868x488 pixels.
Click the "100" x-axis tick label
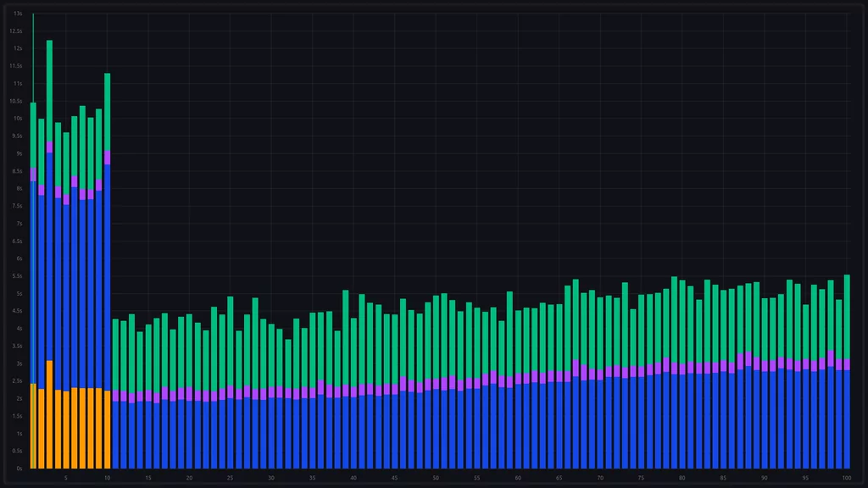(x=847, y=478)
